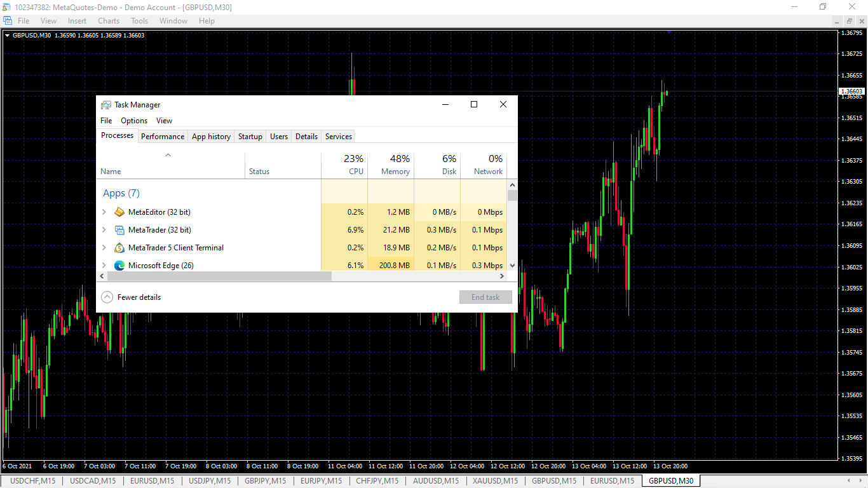868x488 pixels.
Task: Click the horizontal scrollbar thumb in Task Manager
Action: click(x=219, y=276)
